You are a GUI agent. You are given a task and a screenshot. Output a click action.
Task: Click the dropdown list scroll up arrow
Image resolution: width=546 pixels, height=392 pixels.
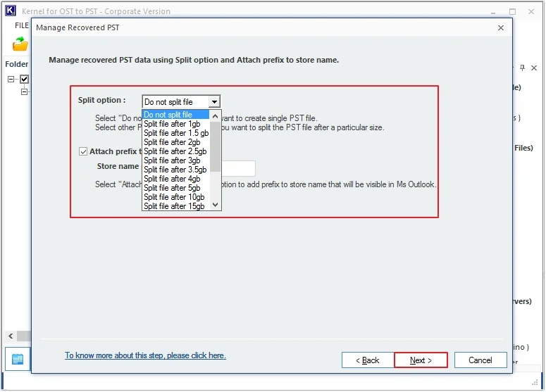tap(215, 116)
